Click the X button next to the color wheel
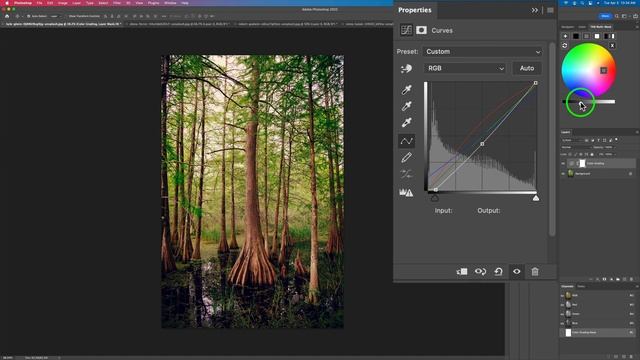The image size is (640, 360). pos(612,46)
